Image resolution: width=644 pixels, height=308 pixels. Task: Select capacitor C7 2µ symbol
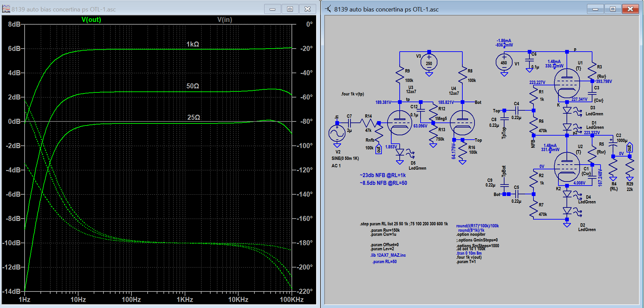click(x=350, y=123)
